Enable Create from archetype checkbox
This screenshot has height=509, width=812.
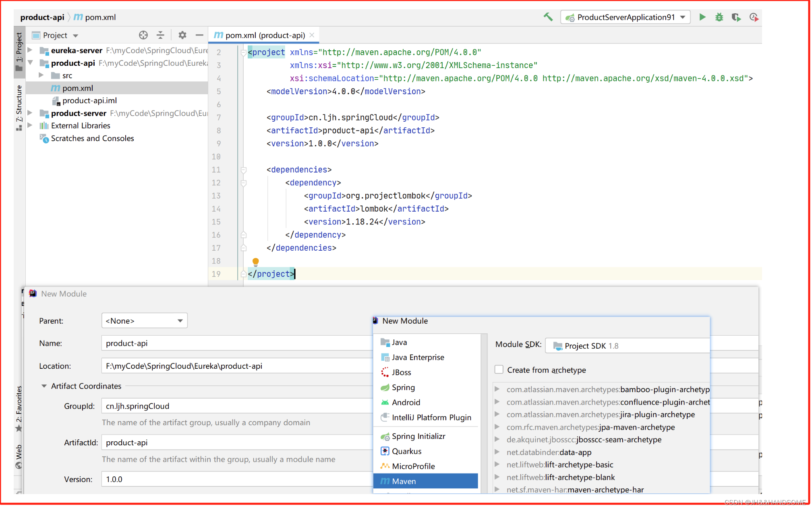[499, 370]
